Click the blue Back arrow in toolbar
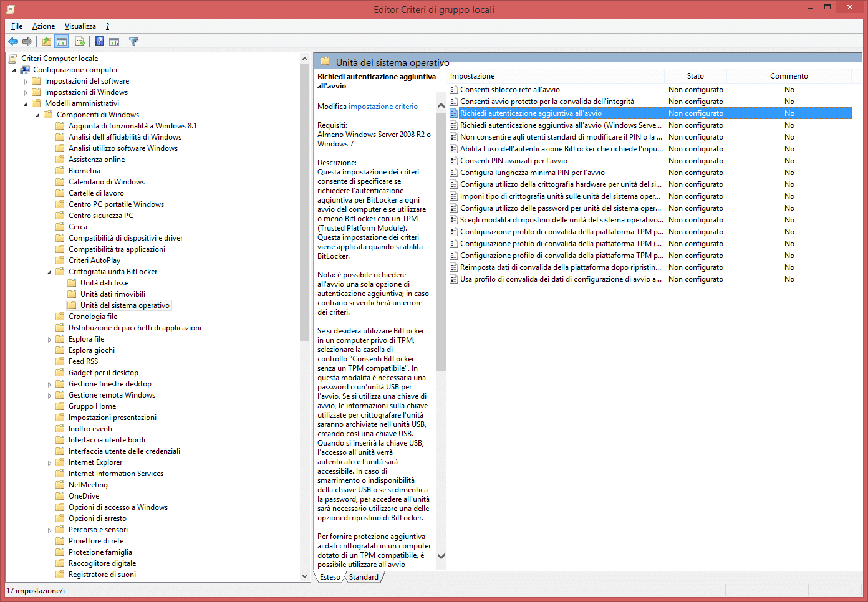Viewport: 868px width, 602px height. pos(13,42)
